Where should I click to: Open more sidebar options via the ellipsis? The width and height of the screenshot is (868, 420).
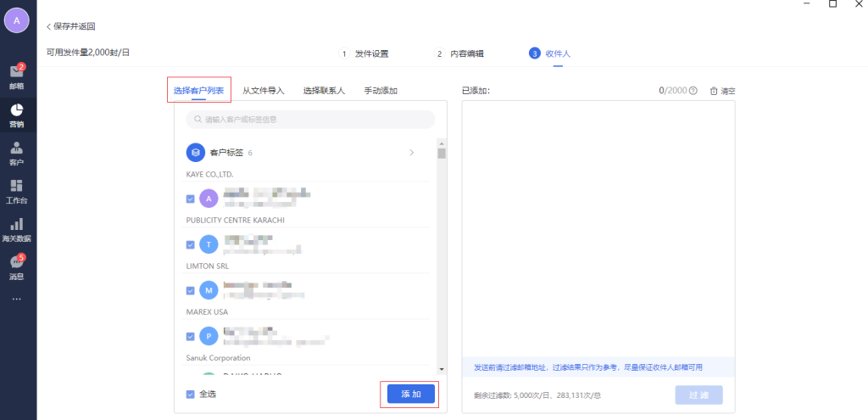coord(17,299)
